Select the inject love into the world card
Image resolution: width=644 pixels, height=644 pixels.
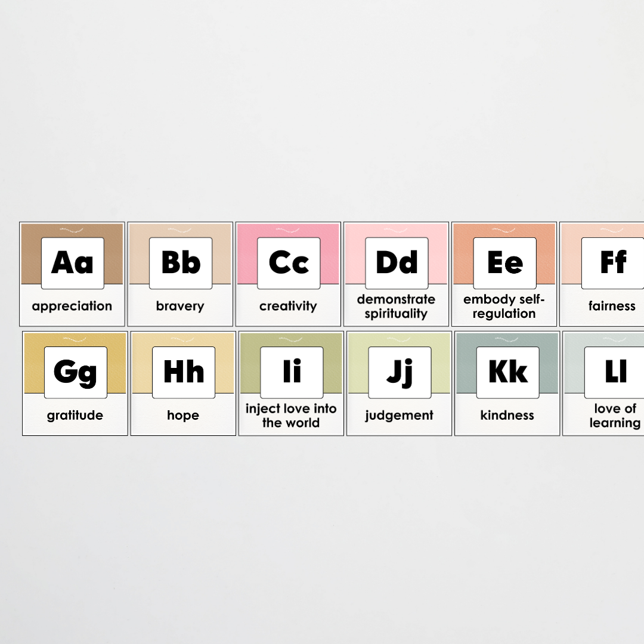291,383
